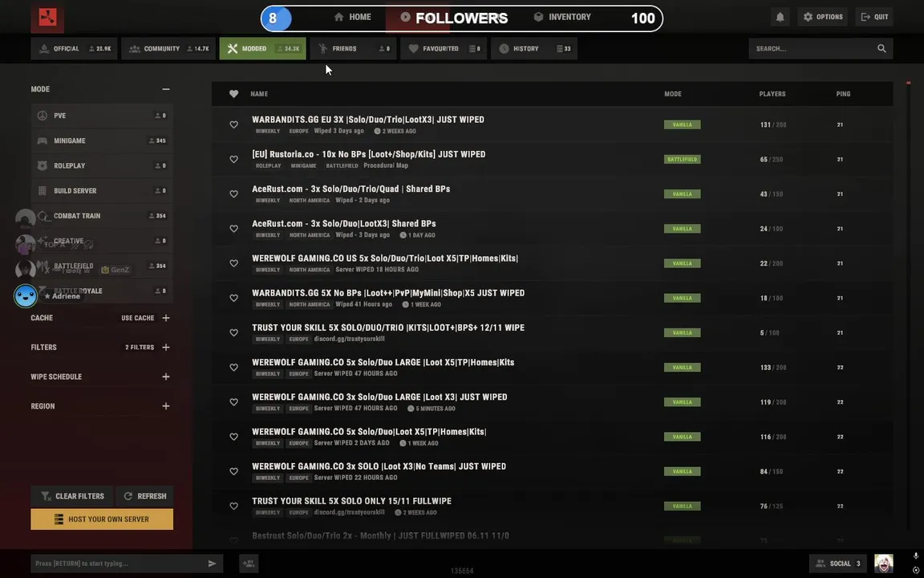This screenshot has height=578, width=924.
Task: Favourite WEREWOLF 5x Solo/Duo LARGE server
Action: pyautogui.click(x=234, y=368)
